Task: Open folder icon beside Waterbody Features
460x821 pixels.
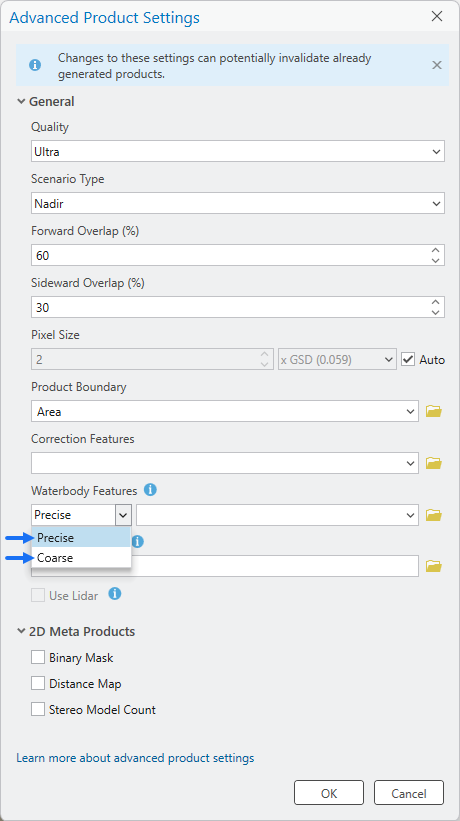Action: pos(434,515)
